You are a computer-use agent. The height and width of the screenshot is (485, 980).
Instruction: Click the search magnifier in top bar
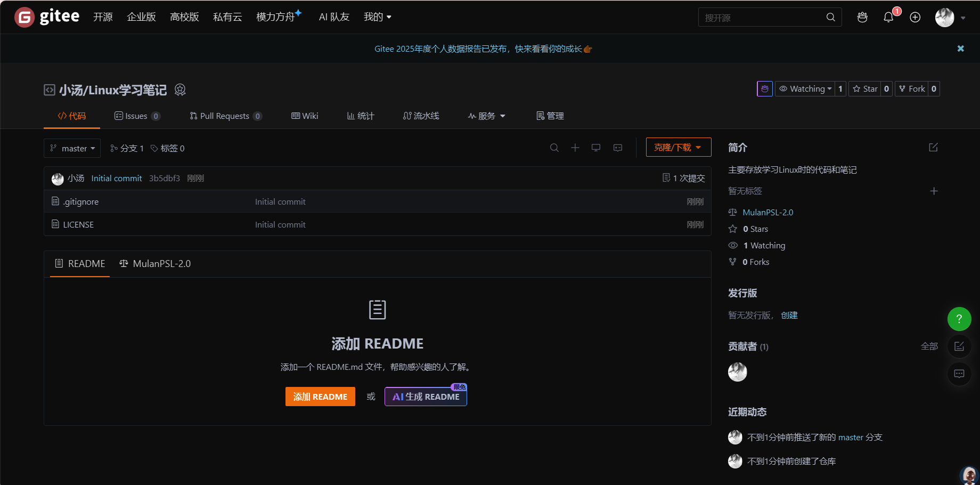[x=830, y=17]
